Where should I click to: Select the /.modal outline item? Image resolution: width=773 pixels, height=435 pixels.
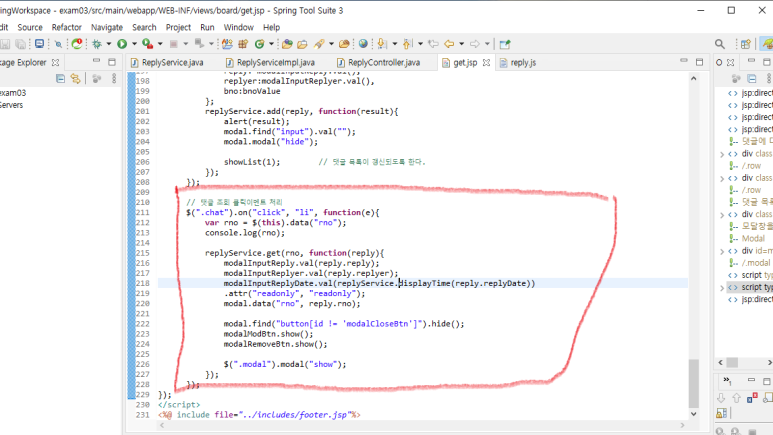(756, 263)
